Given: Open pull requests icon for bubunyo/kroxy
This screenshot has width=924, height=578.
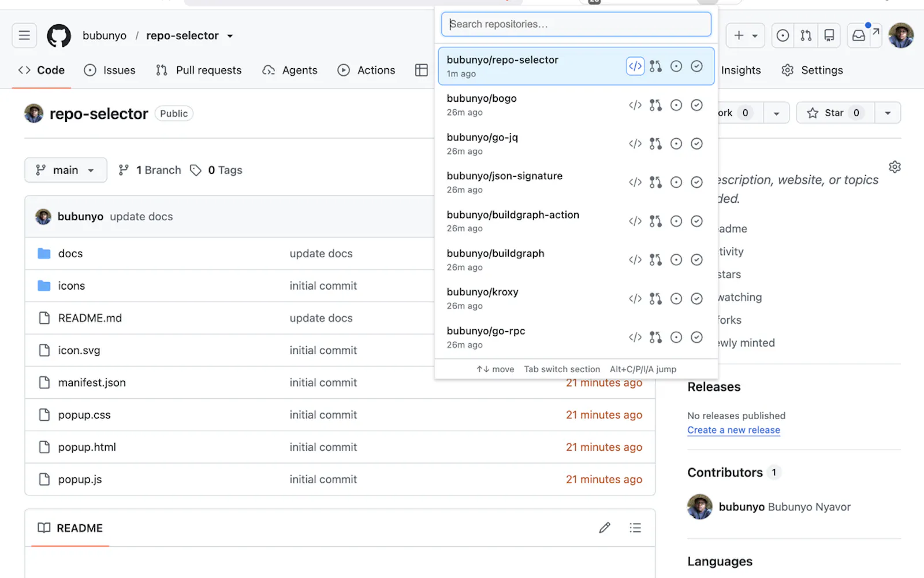Looking at the screenshot, I should 655,299.
